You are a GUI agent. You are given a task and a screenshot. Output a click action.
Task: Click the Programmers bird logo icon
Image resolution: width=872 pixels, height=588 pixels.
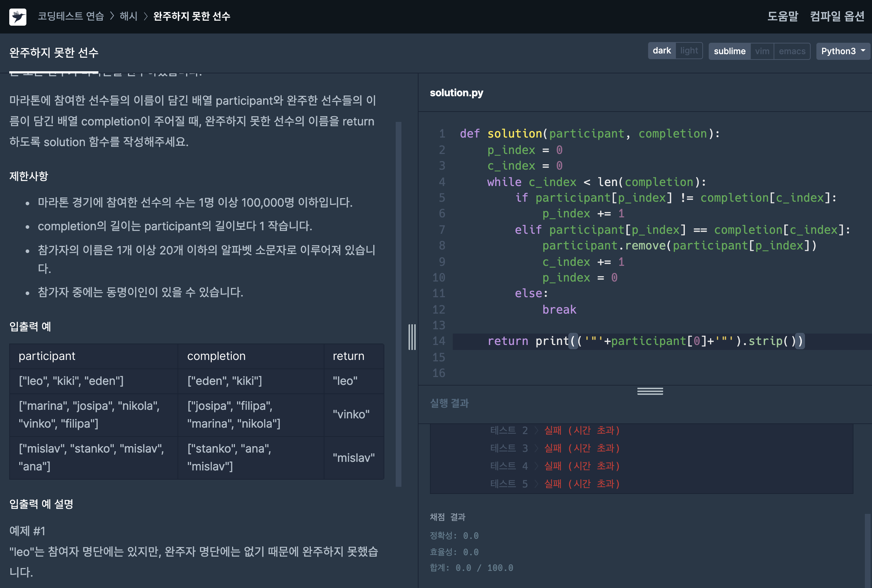tap(17, 17)
